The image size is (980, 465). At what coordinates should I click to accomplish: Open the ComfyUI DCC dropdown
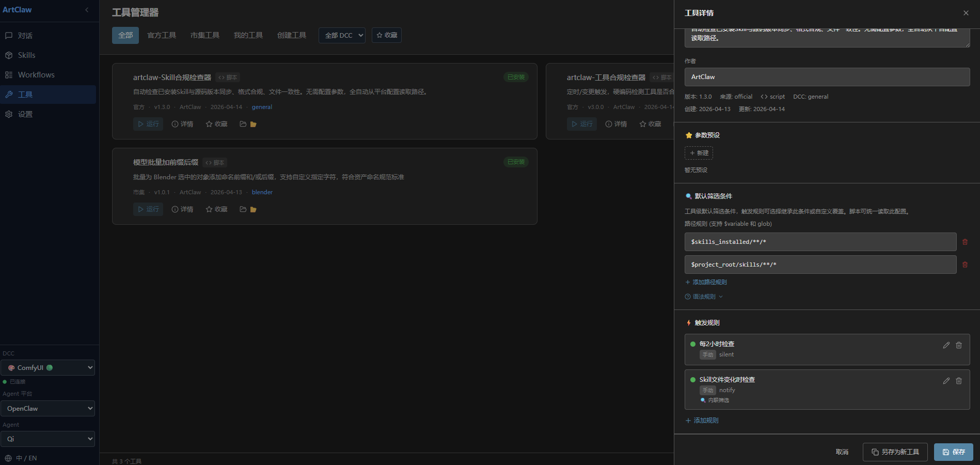[48, 368]
